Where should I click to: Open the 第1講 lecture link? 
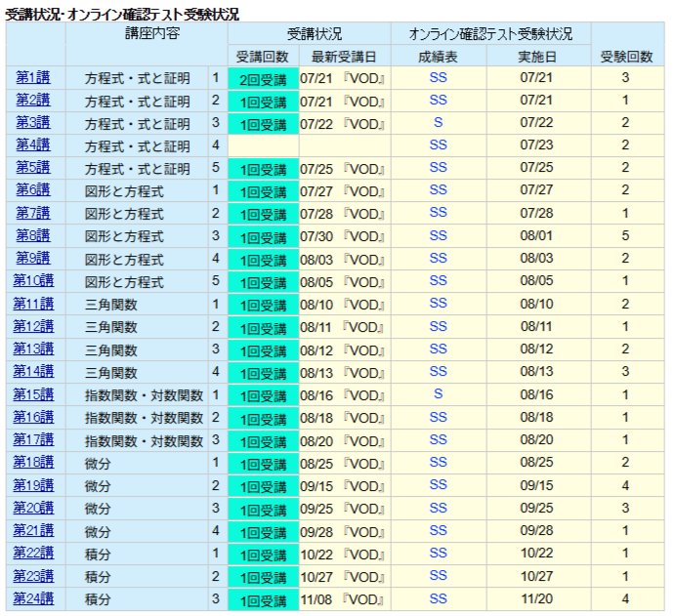point(32,76)
